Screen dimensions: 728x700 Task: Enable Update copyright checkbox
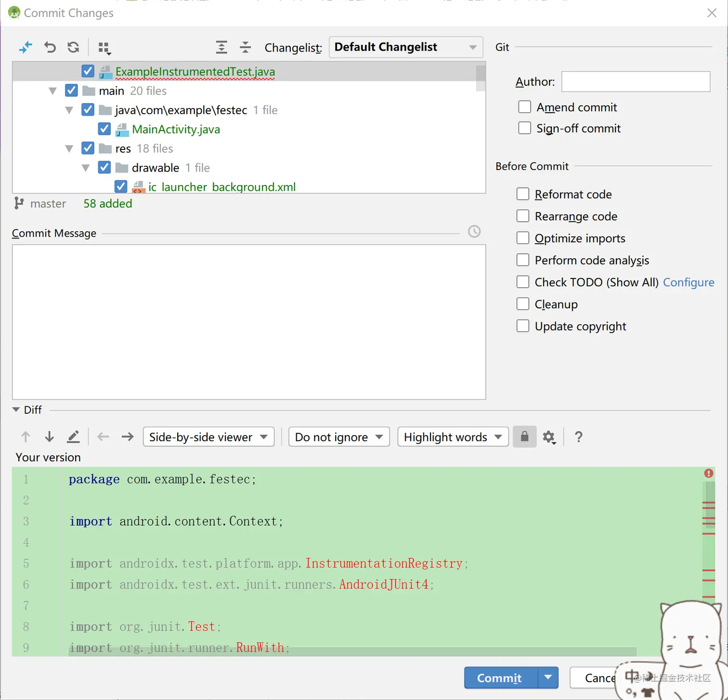point(523,326)
